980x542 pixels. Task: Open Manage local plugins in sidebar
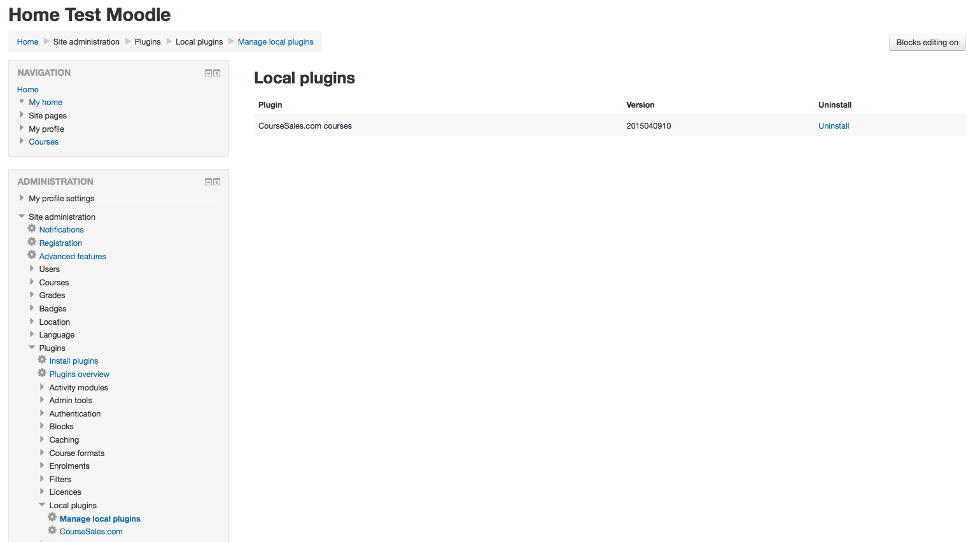point(100,519)
